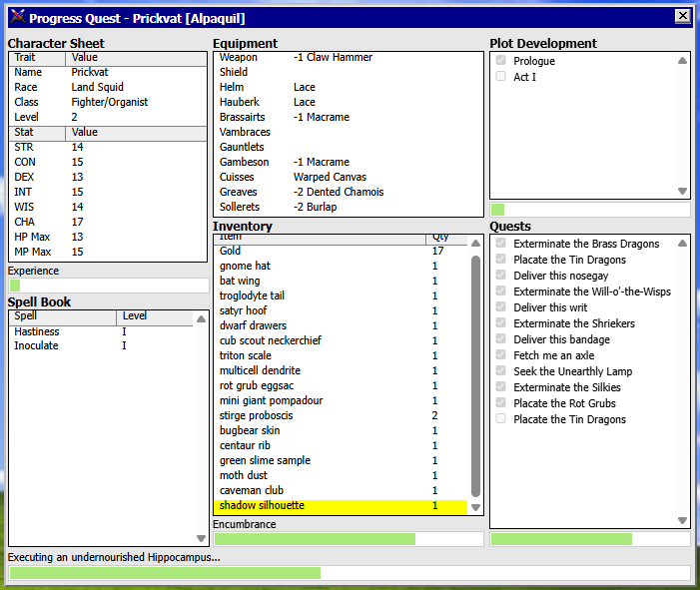Click the crossed swords app icon in title bar
The height and width of the screenshot is (590, 700).
tap(17, 17)
